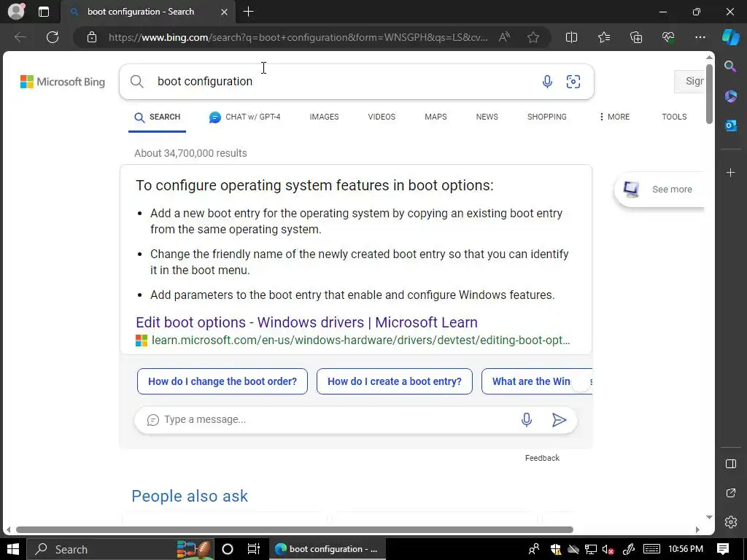The width and height of the screenshot is (747, 560).
Task: Open the browser profile avatar
Action: click(x=16, y=12)
